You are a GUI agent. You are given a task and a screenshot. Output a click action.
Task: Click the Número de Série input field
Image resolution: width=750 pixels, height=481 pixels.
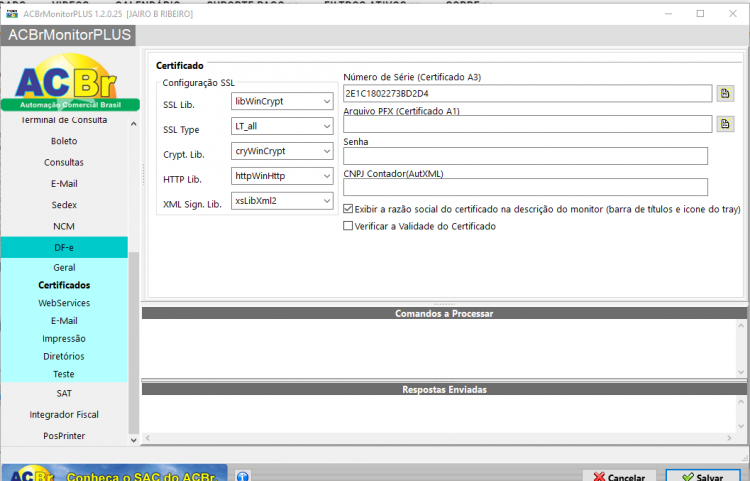(x=528, y=94)
